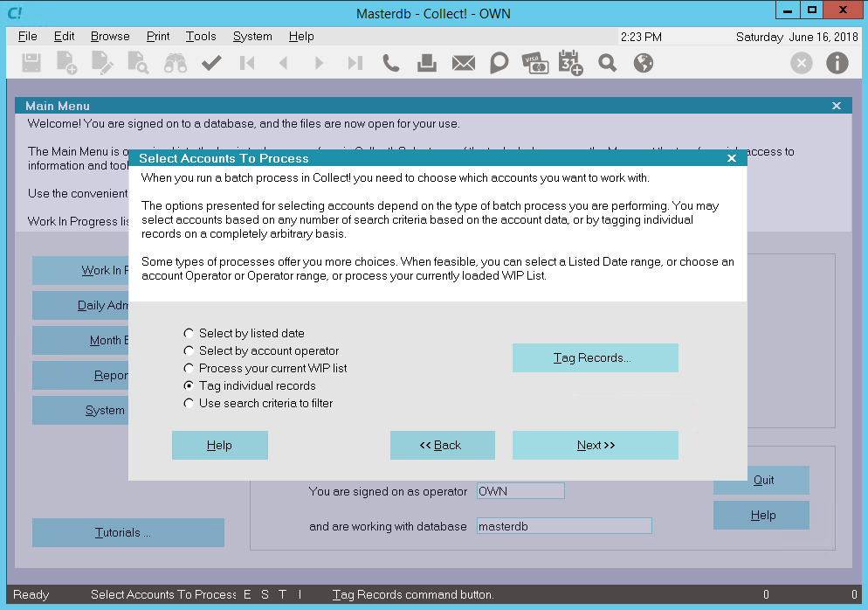
Task: Click Reports button in Main Menu
Action: (x=80, y=375)
